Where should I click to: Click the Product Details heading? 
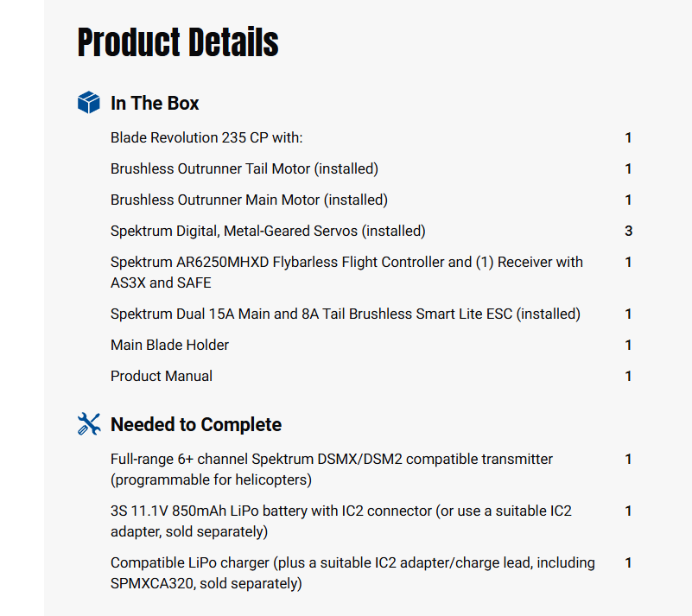click(178, 42)
